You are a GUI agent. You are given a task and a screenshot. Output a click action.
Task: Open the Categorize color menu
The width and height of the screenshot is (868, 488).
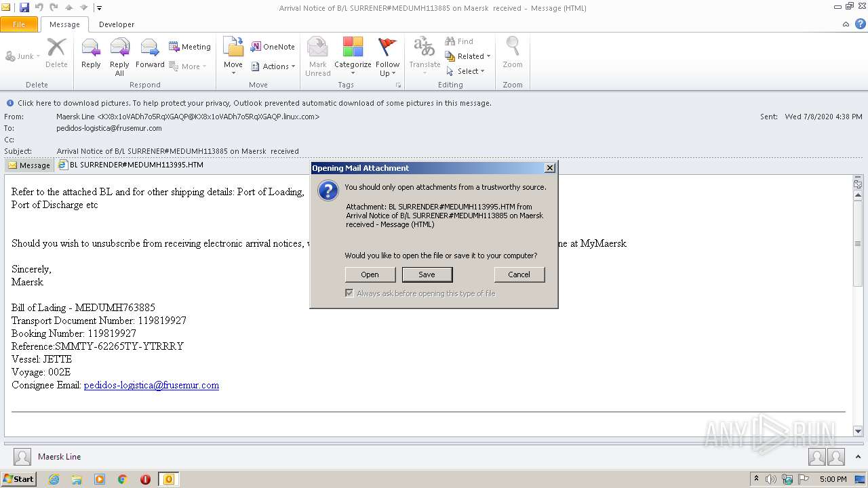pos(353,56)
